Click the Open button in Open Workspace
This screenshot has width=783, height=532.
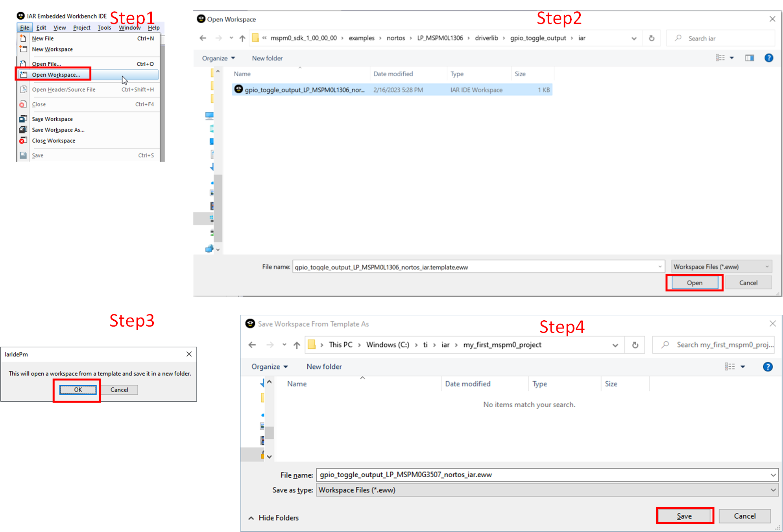[x=694, y=283]
